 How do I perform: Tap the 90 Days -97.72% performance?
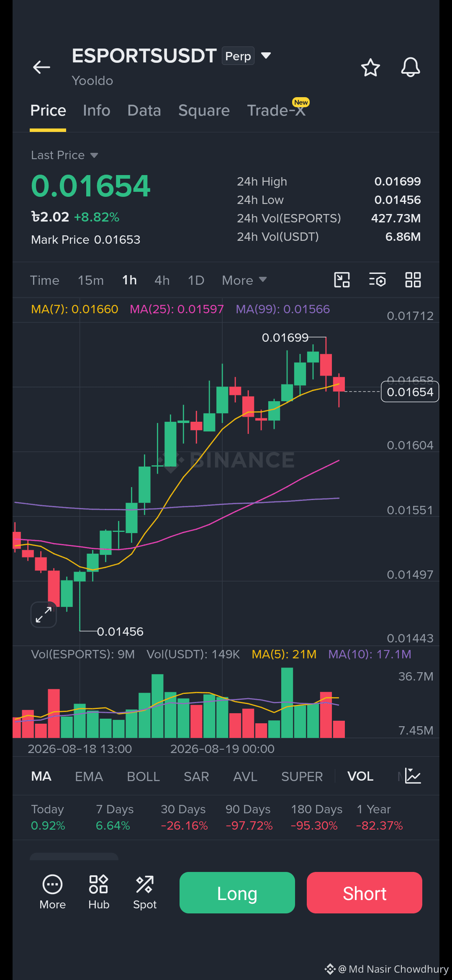[249, 817]
